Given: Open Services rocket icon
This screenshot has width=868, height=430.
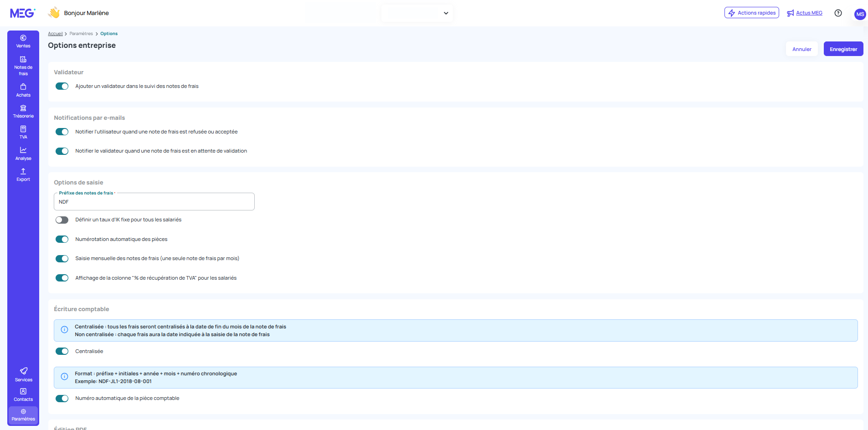Looking at the screenshot, I should tap(23, 371).
